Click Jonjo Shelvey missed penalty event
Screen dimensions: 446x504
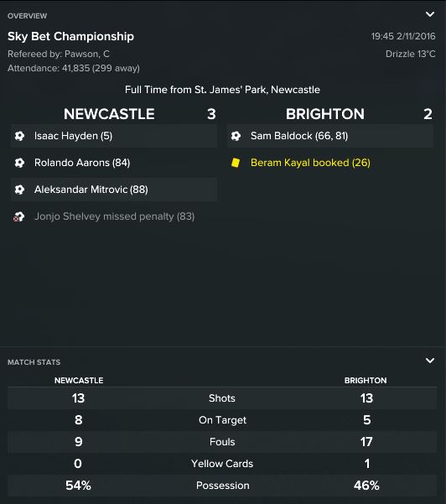[114, 216]
